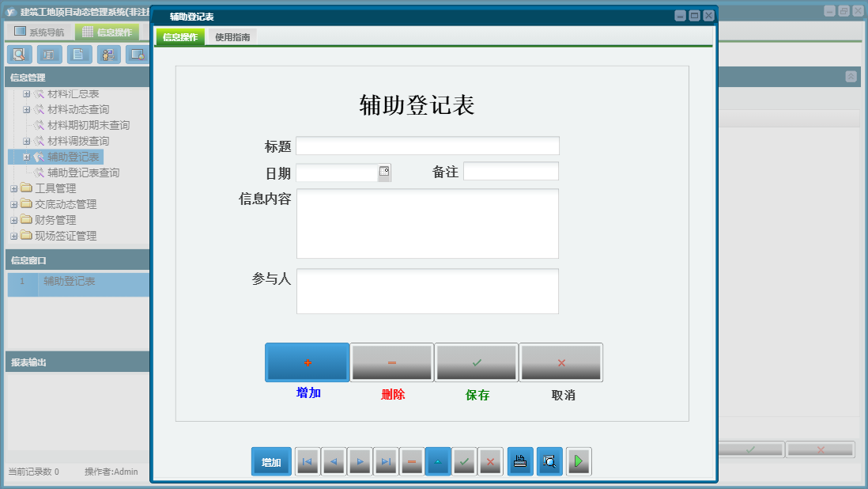Expand the 材料汇总表 tree node

pyautogui.click(x=25, y=93)
